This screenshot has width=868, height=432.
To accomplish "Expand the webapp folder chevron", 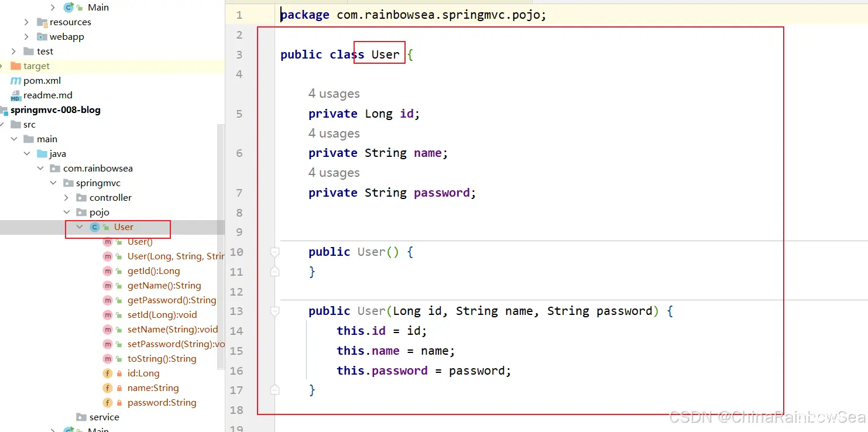I will pos(27,37).
